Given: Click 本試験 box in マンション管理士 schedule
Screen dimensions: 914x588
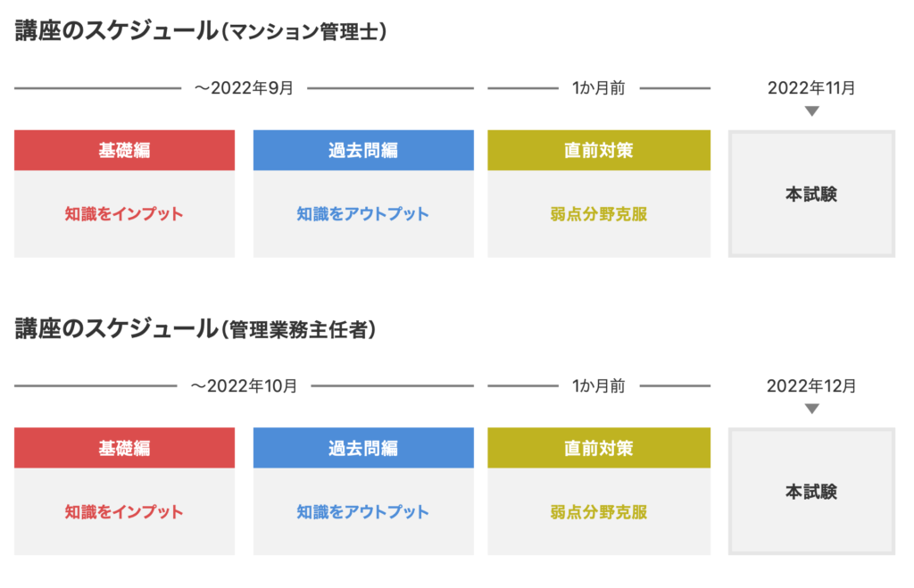Looking at the screenshot, I should (811, 194).
